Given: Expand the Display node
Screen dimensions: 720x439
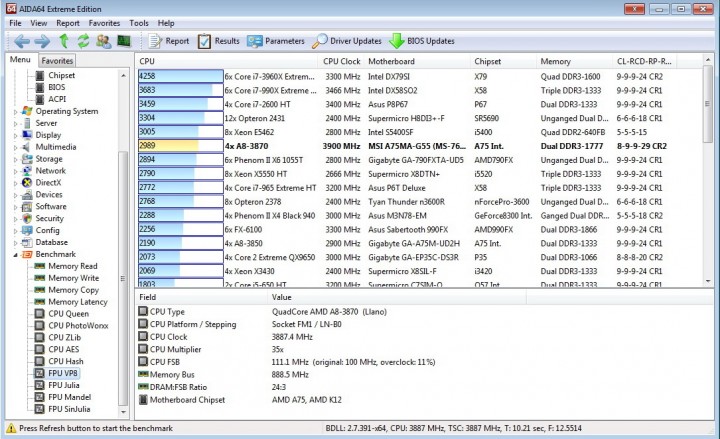Looking at the screenshot, I should pos(15,135).
